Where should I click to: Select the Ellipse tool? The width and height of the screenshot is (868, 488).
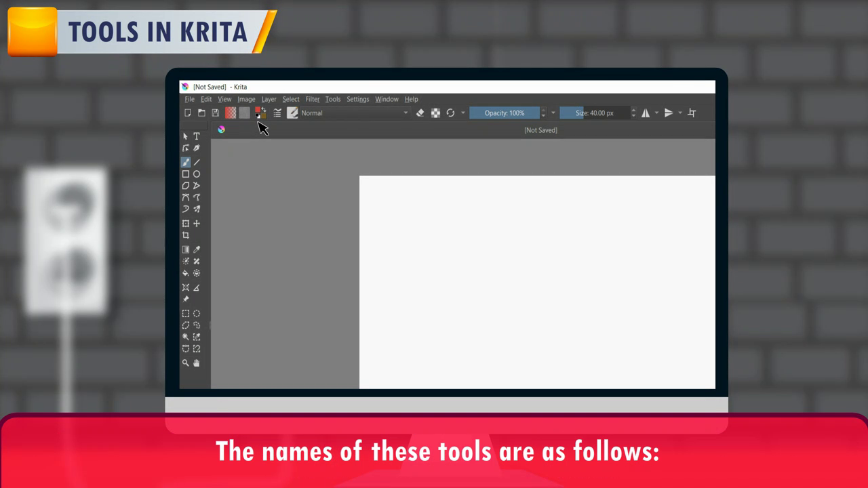197,174
